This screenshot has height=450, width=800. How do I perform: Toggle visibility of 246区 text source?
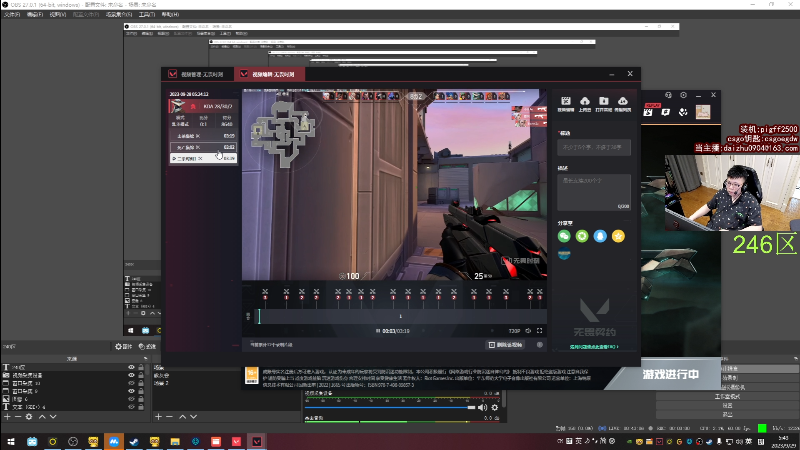click(131, 367)
